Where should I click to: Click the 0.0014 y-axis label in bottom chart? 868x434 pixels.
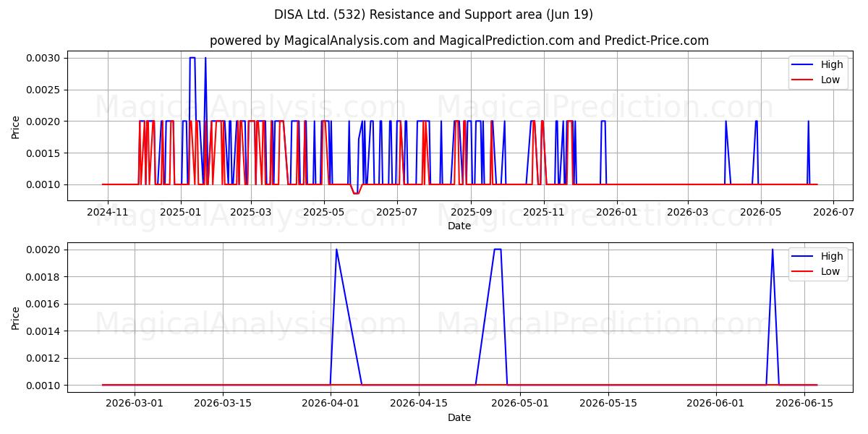coord(45,331)
